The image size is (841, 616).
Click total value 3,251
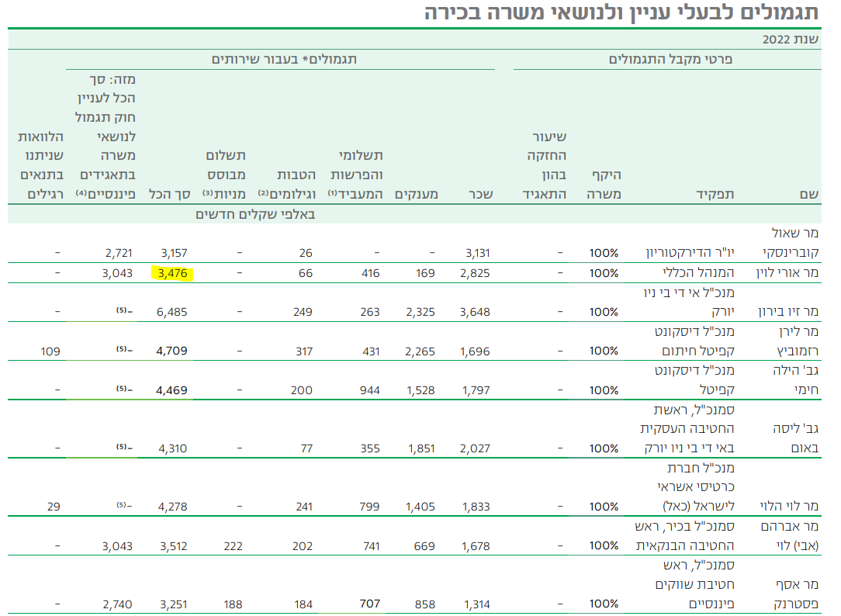173,604
